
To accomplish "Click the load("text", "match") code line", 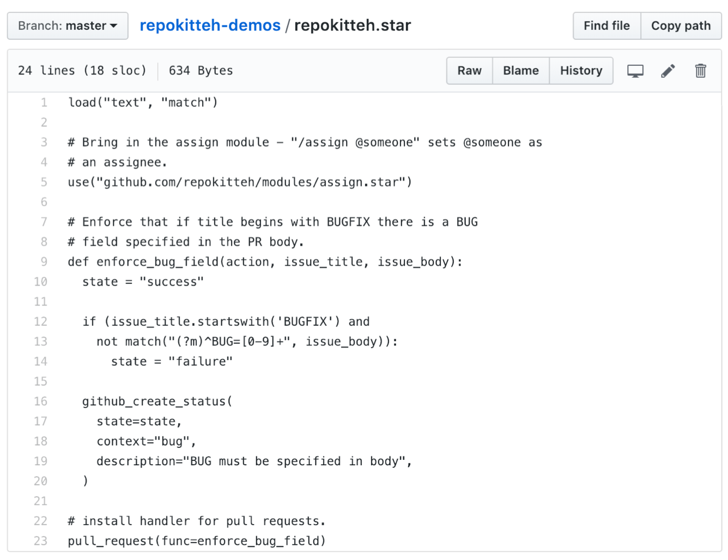I will point(143,102).
